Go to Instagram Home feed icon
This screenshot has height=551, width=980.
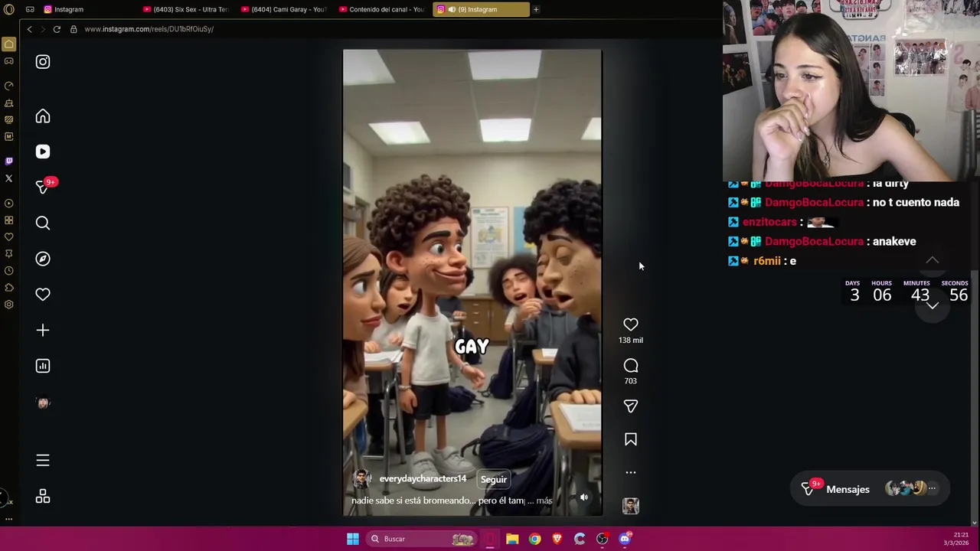pos(43,116)
